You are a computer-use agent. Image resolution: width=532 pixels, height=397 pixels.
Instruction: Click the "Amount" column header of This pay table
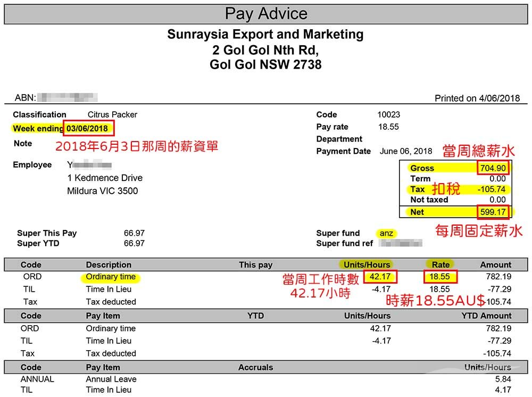click(496, 264)
